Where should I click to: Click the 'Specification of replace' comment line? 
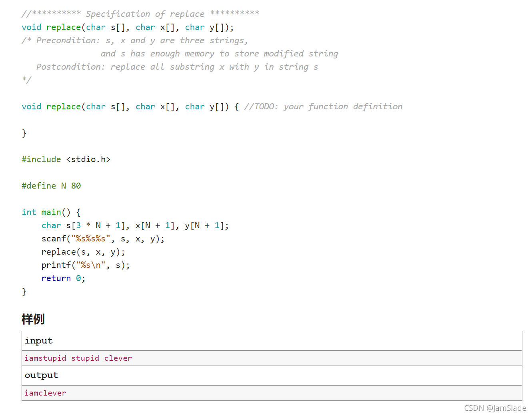(x=140, y=14)
